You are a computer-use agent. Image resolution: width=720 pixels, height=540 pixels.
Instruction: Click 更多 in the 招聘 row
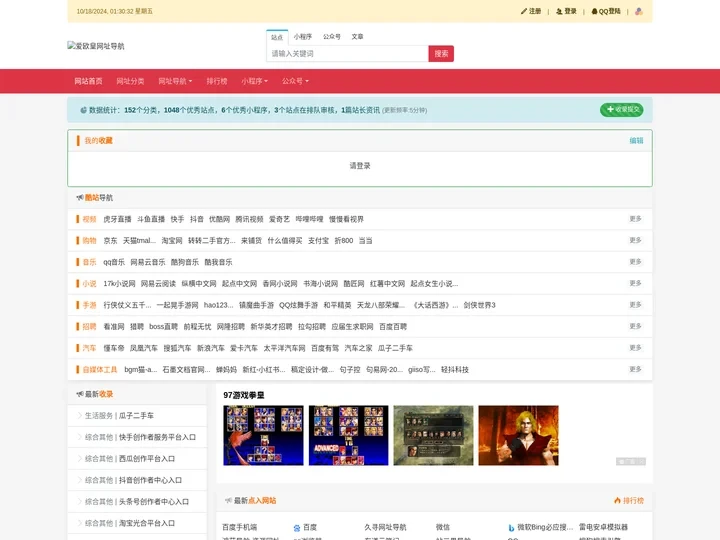(636, 326)
